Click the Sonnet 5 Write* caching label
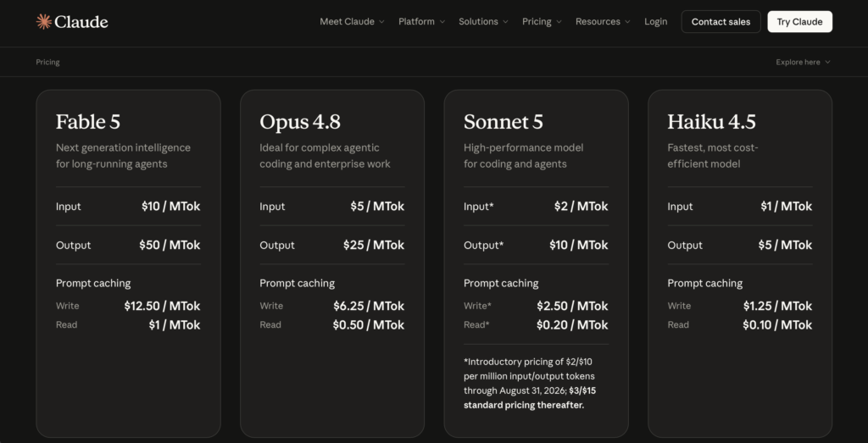 tap(478, 306)
